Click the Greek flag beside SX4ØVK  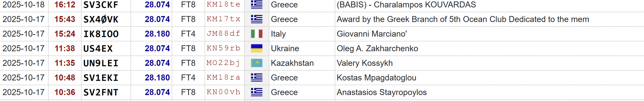tap(257, 19)
